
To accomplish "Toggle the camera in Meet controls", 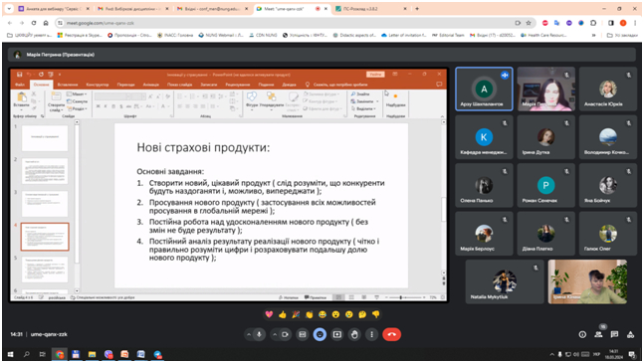I will (x=285, y=335).
